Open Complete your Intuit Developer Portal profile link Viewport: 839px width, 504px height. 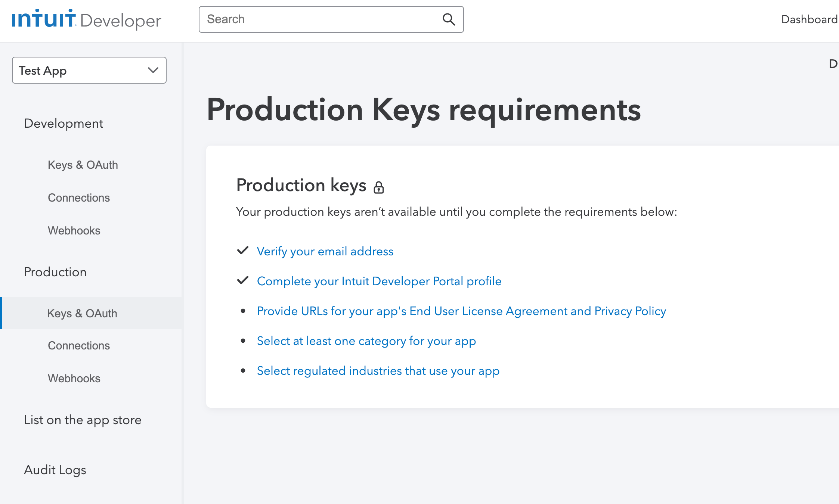(379, 281)
